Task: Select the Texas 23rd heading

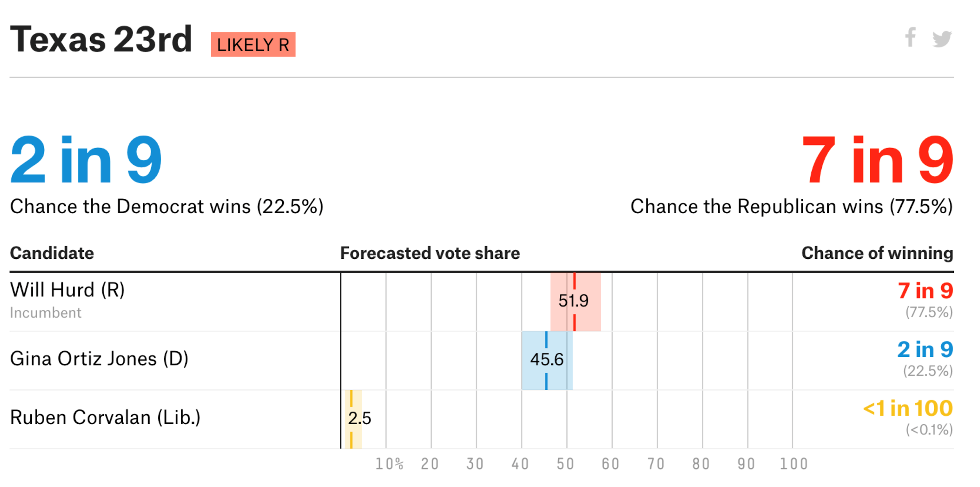Action: [101, 39]
